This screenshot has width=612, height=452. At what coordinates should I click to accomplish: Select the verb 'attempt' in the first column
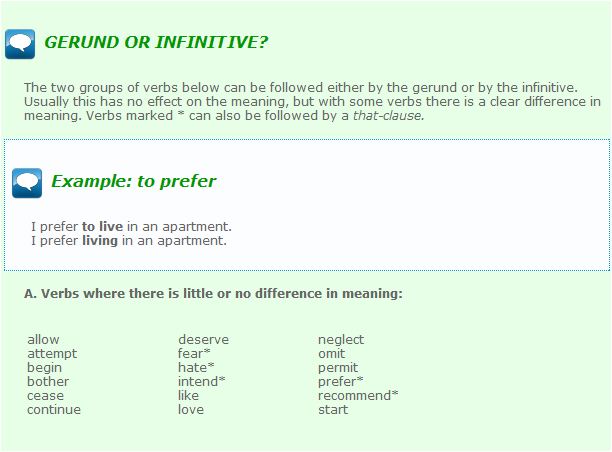[52, 354]
